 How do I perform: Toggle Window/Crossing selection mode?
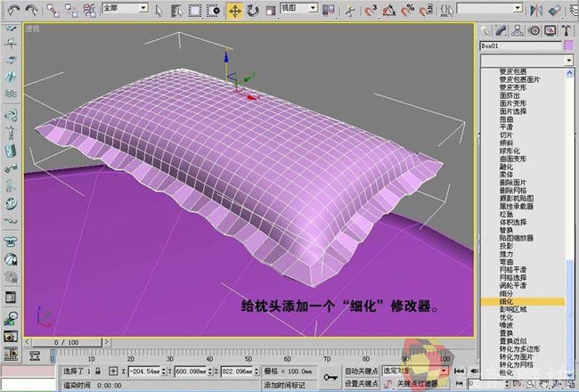(x=214, y=11)
